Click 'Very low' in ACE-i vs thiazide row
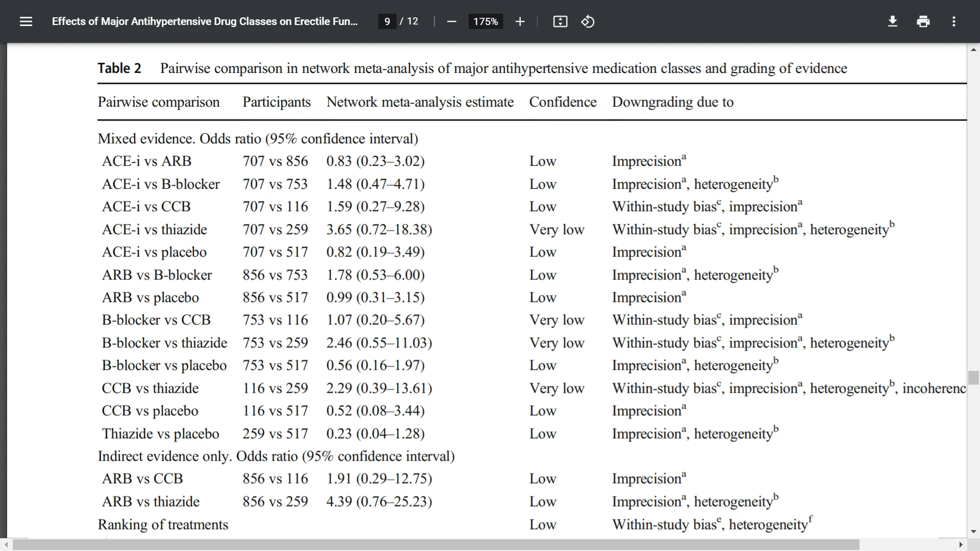 click(557, 230)
